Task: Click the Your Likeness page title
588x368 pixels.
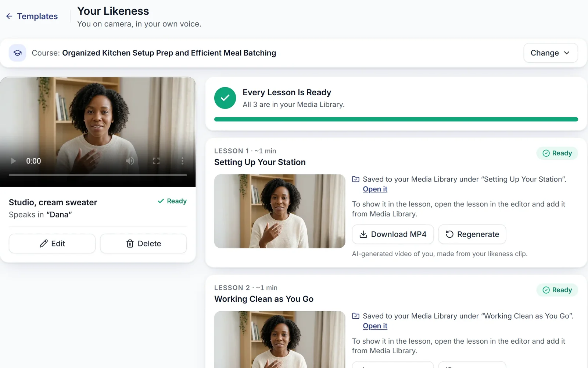Action: pos(113,11)
